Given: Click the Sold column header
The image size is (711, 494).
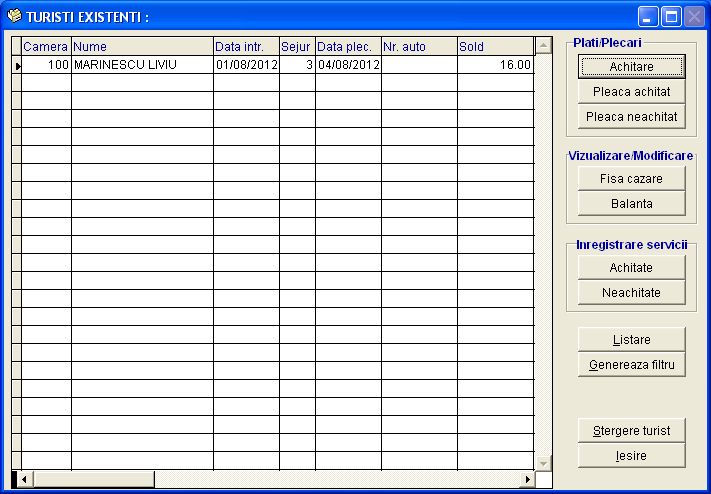Looking at the screenshot, I should click(x=496, y=46).
